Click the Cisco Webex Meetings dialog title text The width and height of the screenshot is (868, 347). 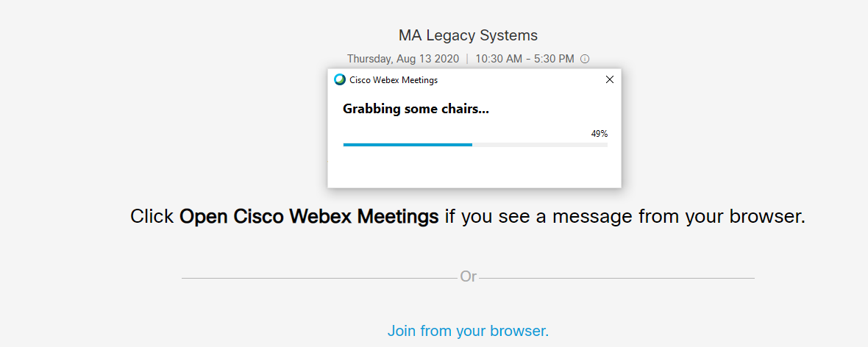click(x=394, y=80)
